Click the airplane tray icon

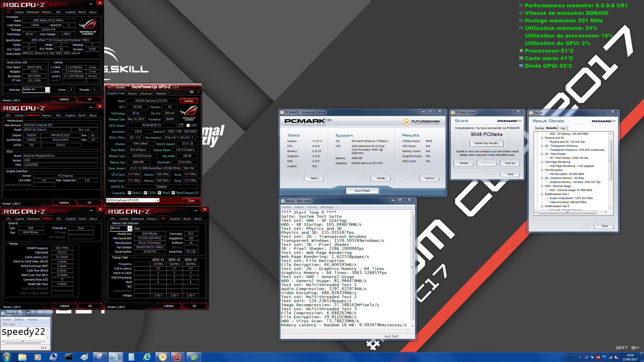(x=592, y=357)
